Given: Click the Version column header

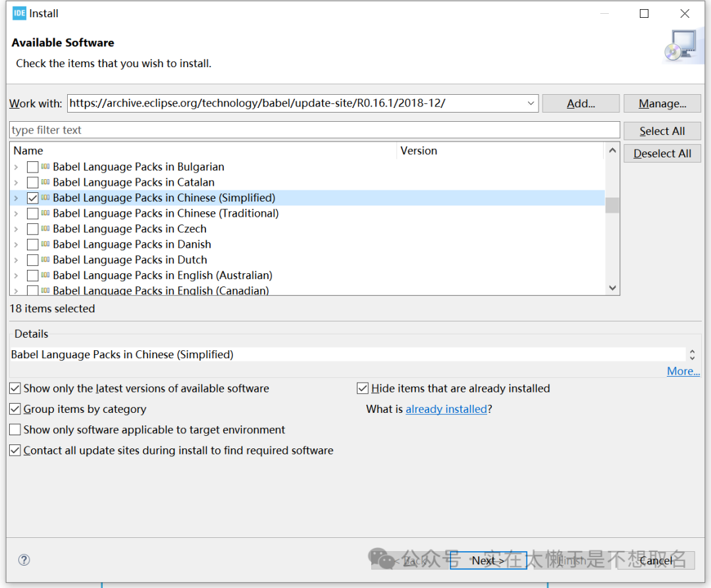Looking at the screenshot, I should (500, 151).
